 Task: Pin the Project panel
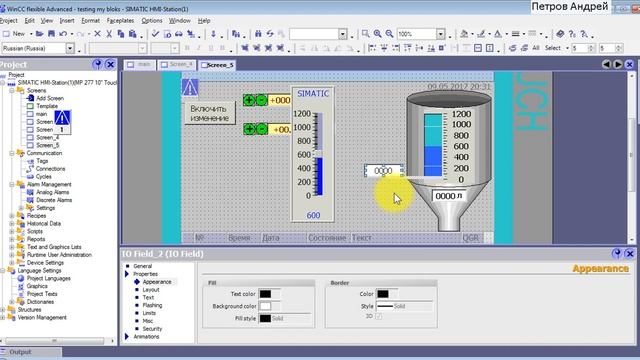[97, 64]
